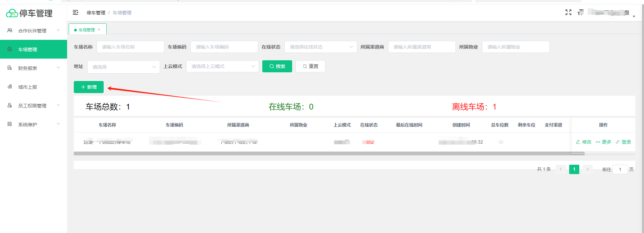This screenshot has width=644, height=233.
Task: Click the 支付渠道 column header
Action: click(553, 125)
